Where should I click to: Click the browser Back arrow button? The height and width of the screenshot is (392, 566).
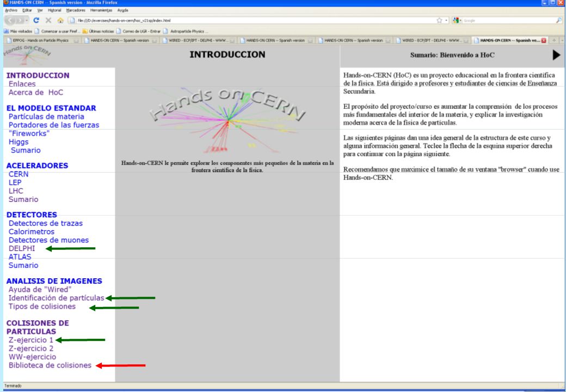coord(10,20)
